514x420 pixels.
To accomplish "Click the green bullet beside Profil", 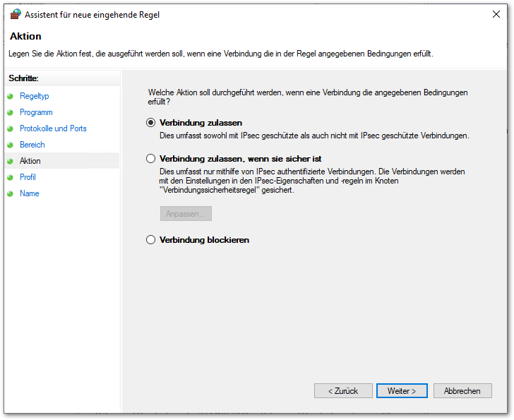I will tap(11, 178).
